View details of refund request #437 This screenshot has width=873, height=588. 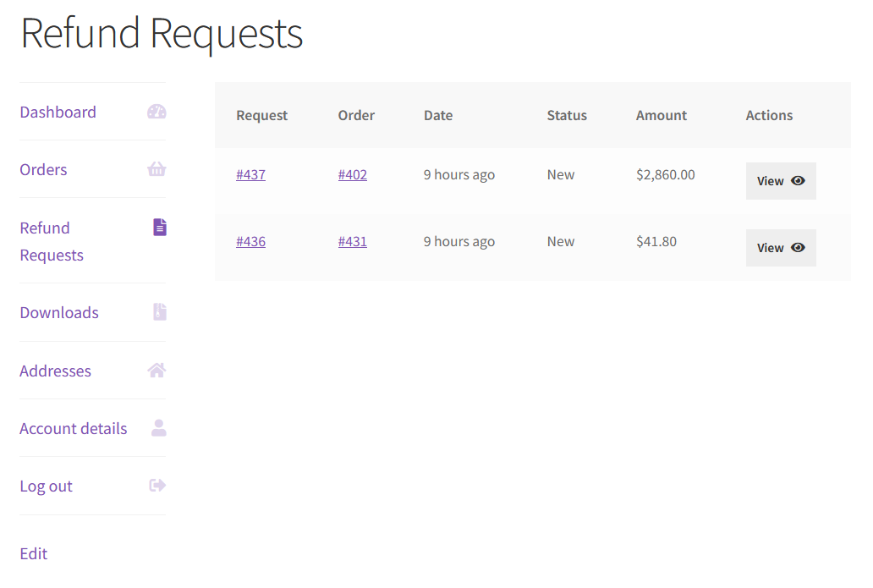(779, 180)
